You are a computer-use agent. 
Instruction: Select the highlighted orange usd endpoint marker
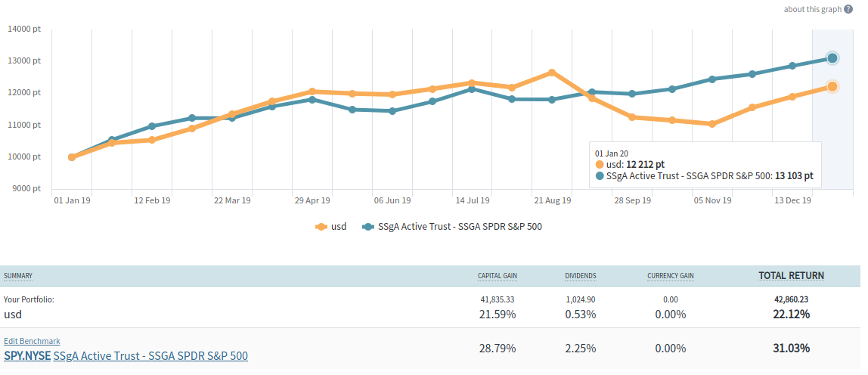click(x=832, y=87)
